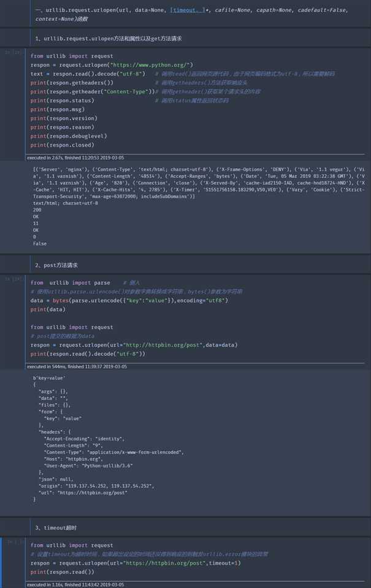Click the timeout=1 urlopen code line
The height and width of the screenshot is (588, 371).
pyautogui.click(x=136, y=563)
